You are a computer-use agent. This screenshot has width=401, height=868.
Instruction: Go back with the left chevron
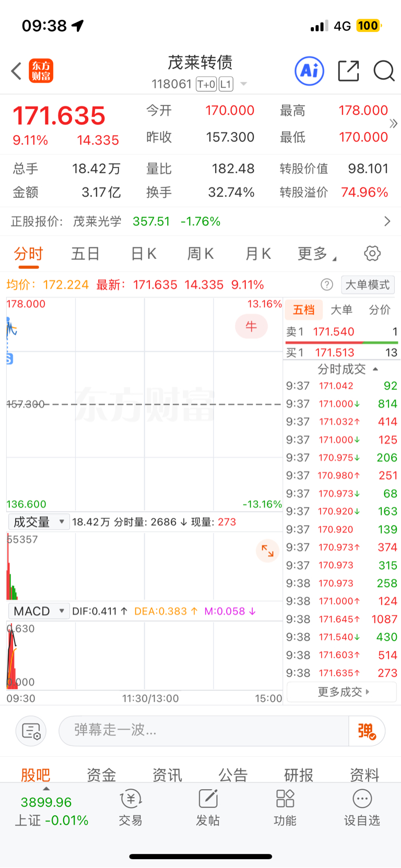click(x=16, y=71)
